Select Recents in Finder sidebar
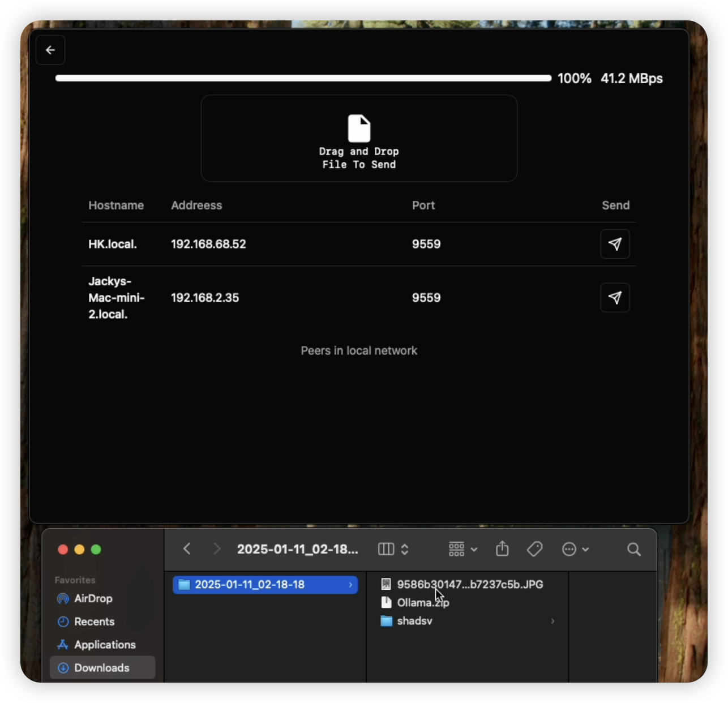This screenshot has width=728, height=703. click(x=94, y=621)
